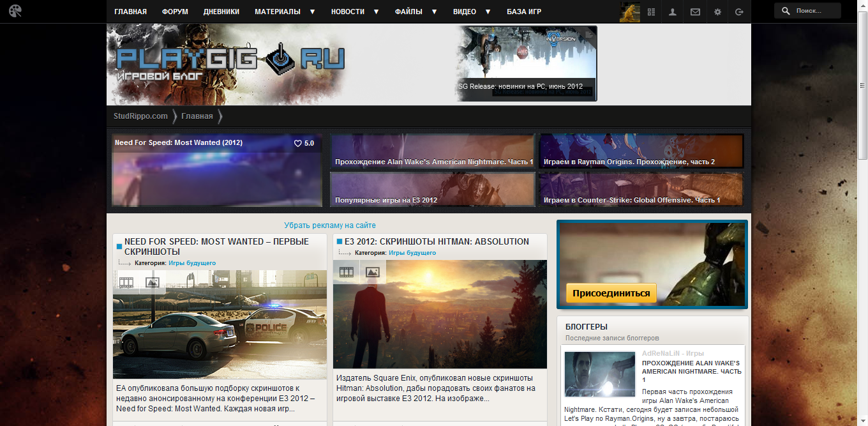
Task: Click the Hitman Absolution post excerpt text
Action: click(x=435, y=388)
